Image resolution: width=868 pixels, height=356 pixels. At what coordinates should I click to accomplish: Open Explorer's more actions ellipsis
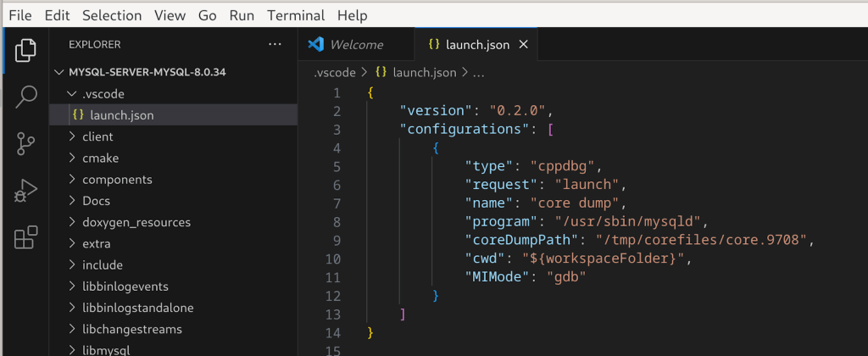click(275, 44)
